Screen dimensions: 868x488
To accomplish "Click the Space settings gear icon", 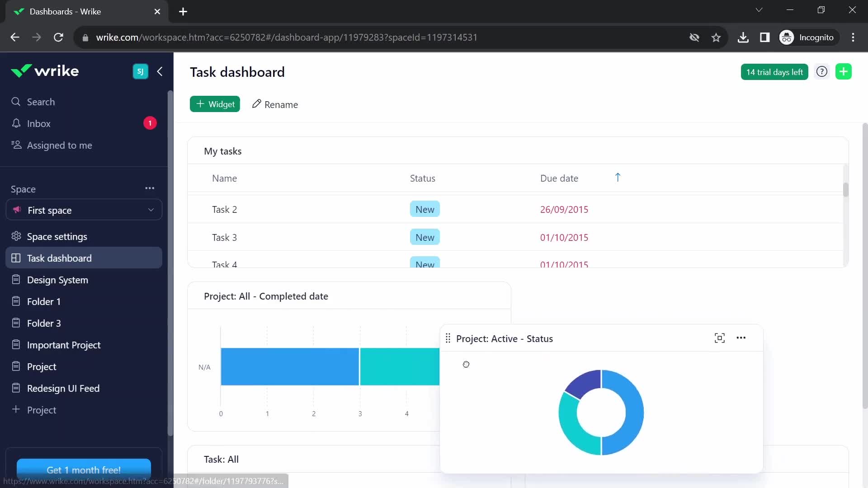I will (x=16, y=236).
